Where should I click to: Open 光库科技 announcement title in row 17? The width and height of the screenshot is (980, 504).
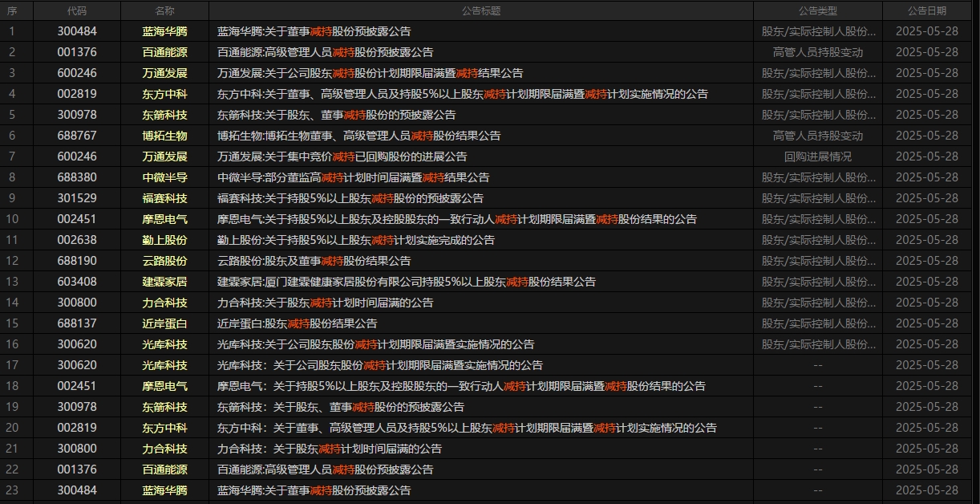380,365
